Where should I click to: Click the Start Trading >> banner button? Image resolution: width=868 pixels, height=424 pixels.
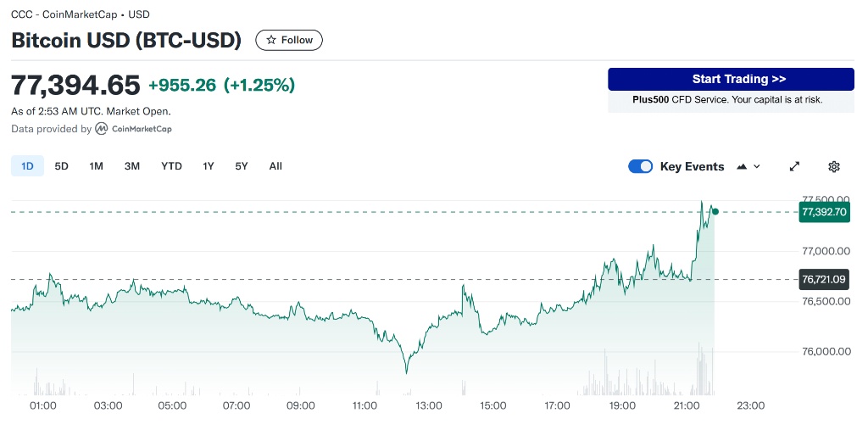coord(731,79)
